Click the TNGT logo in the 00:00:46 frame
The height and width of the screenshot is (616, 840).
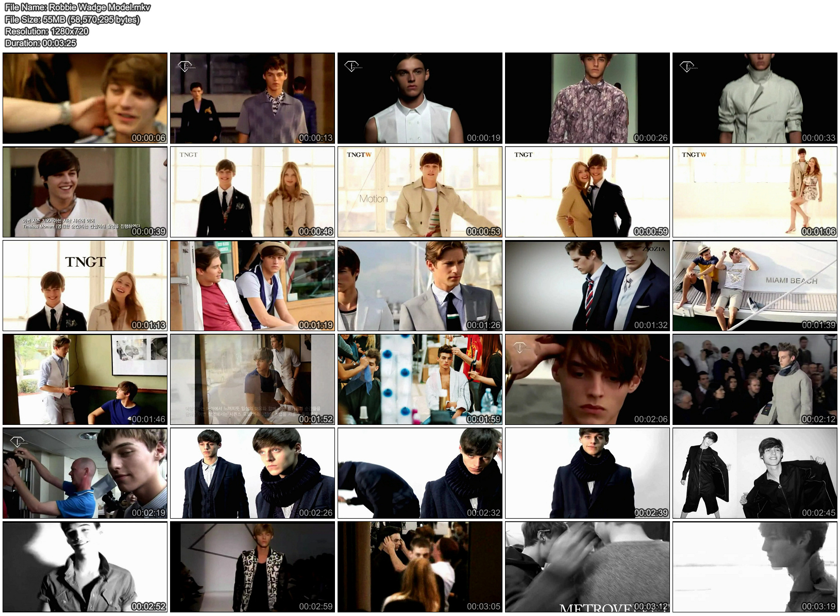[x=188, y=155]
